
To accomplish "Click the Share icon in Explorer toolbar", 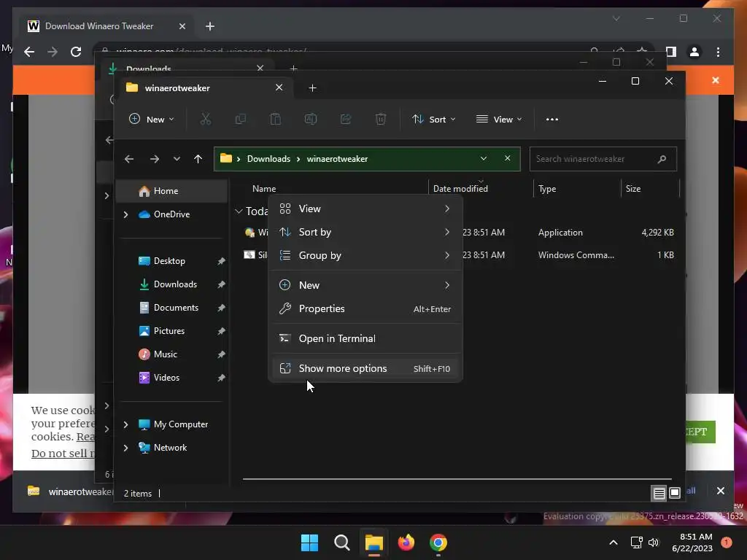I will (345, 119).
